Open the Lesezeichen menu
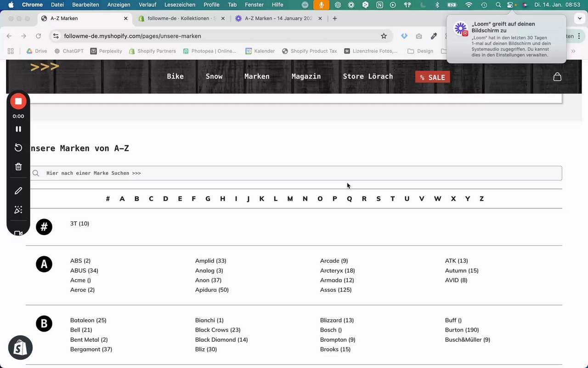Viewport: 588px width, 368px height. (x=180, y=5)
